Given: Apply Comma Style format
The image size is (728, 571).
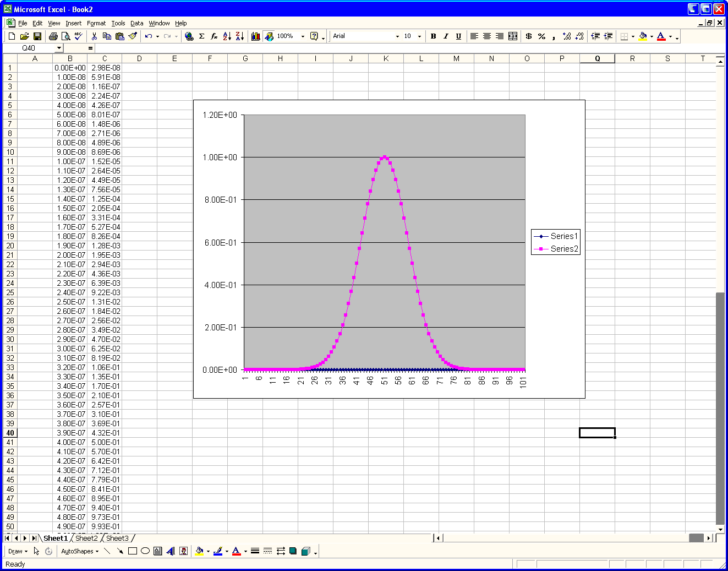Looking at the screenshot, I should click(x=554, y=36).
